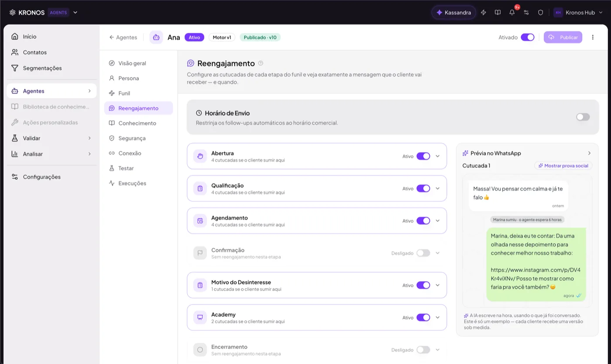Click the lightning bolt icon in top bar
This screenshot has width=611, height=364.
point(483,13)
